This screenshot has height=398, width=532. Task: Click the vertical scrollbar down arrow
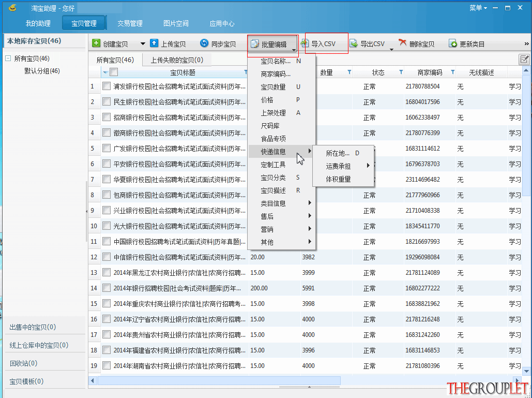pos(526,371)
